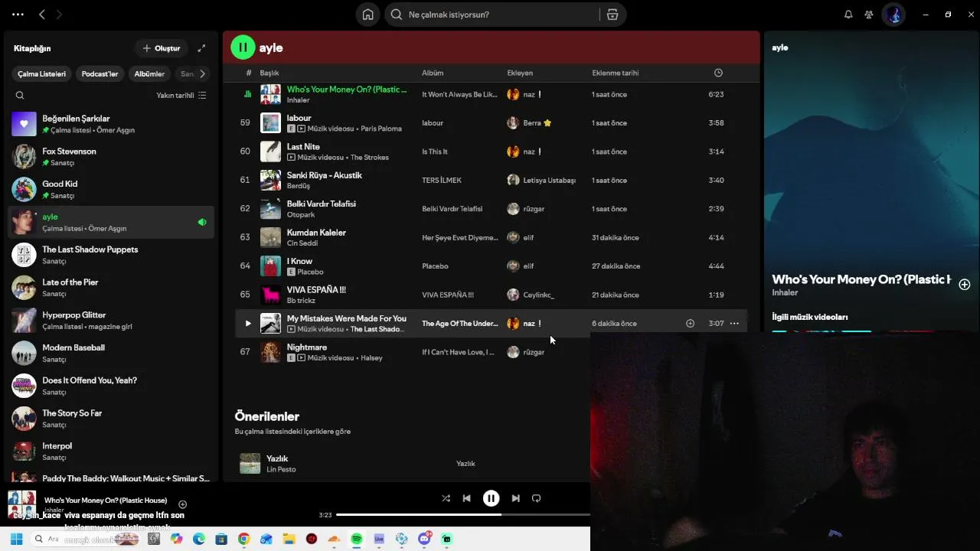Image resolution: width=980 pixels, height=551 pixels.
Task: Open The Strokes artist link
Action: pyautogui.click(x=370, y=158)
